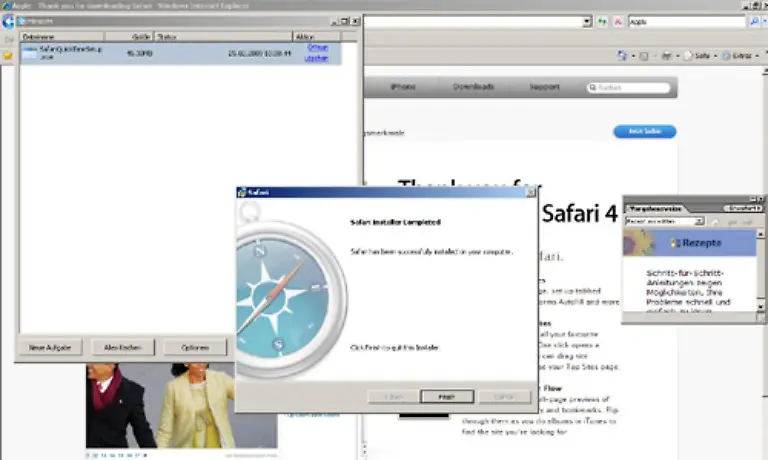Open the Downloads tab on Apple navigation
The height and width of the screenshot is (460, 768).
[x=473, y=87]
